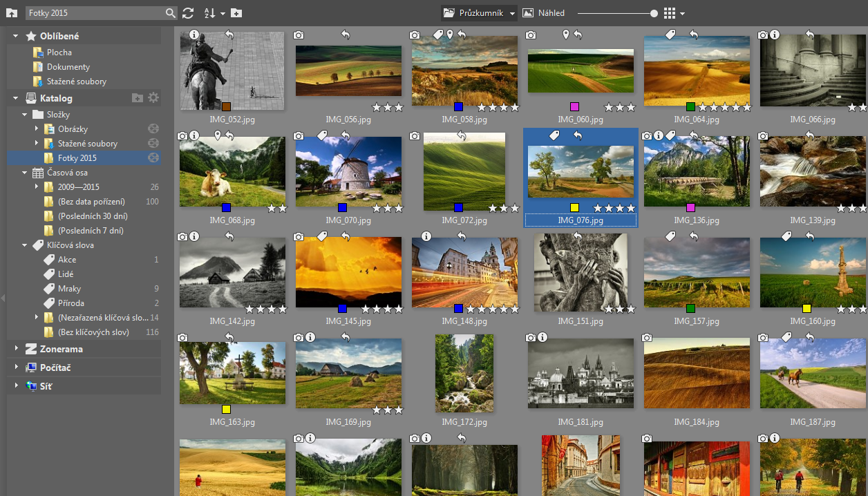Select the IMG_172.jpg waterfall thumbnail
Image resolution: width=868 pixels, height=496 pixels.
tap(464, 373)
